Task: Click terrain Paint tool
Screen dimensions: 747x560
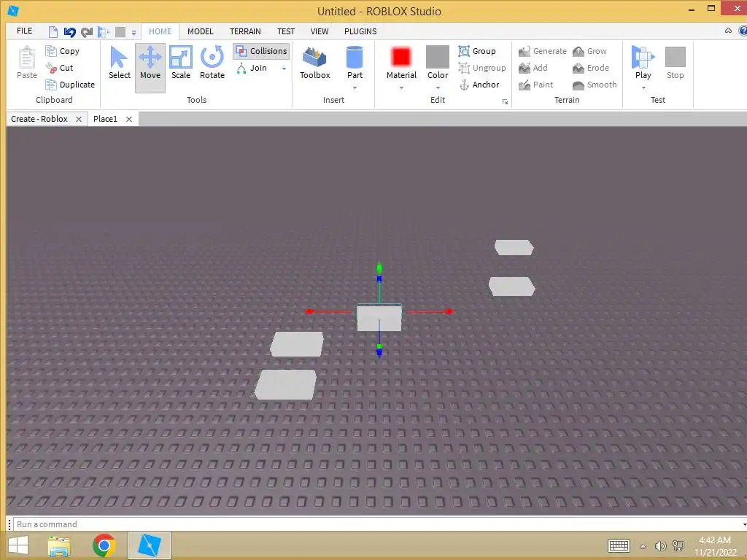Action: click(x=536, y=85)
